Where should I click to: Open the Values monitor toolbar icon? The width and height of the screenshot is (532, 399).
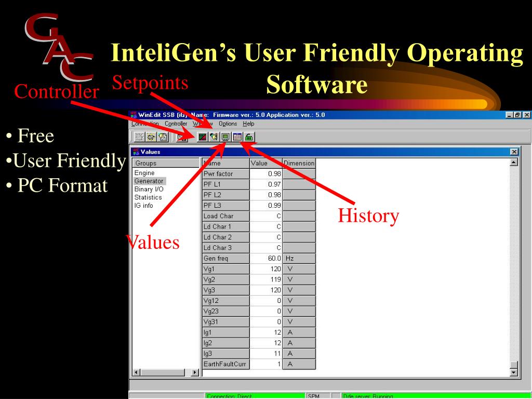(225, 137)
